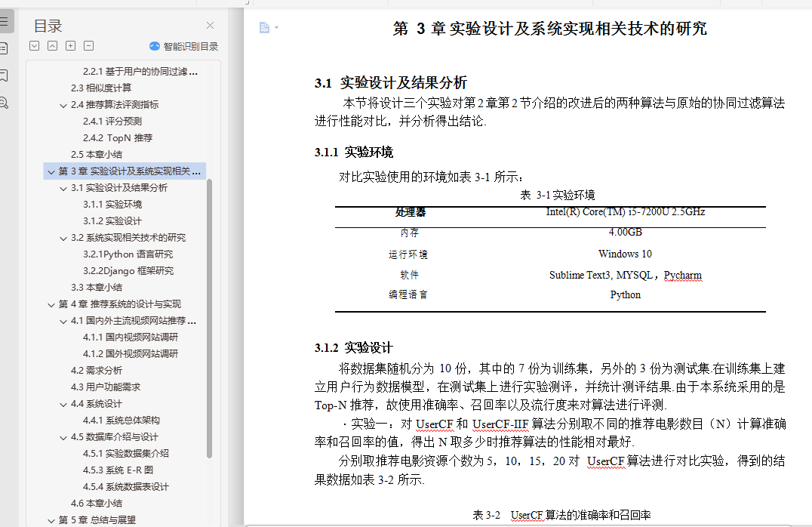This screenshot has height=527, width=812.
Task: Click the chapter title 第 3 章 in document
Action: 549,29
